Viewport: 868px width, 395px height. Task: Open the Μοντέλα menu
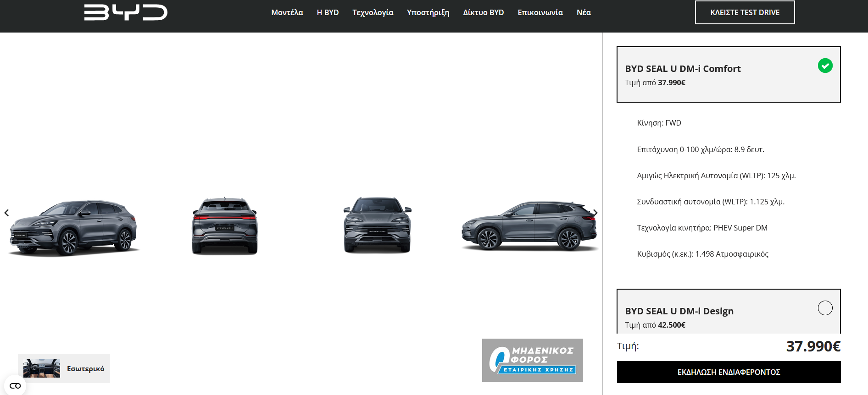[287, 12]
